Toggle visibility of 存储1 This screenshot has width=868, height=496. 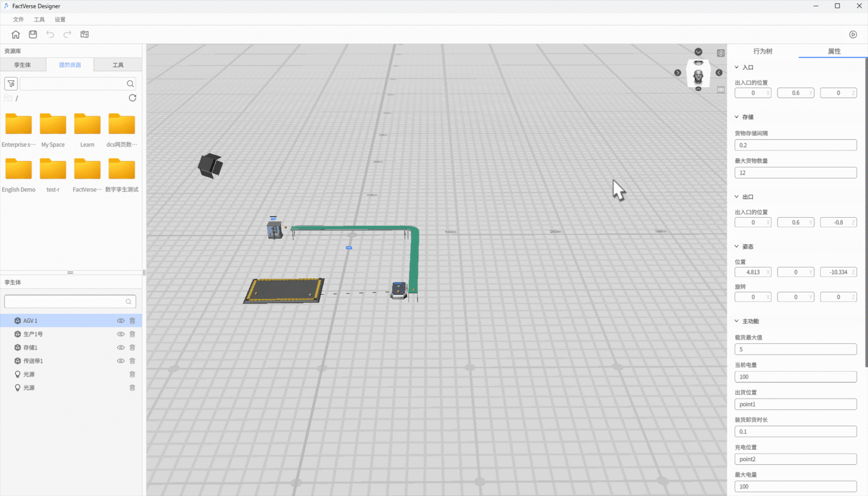120,348
